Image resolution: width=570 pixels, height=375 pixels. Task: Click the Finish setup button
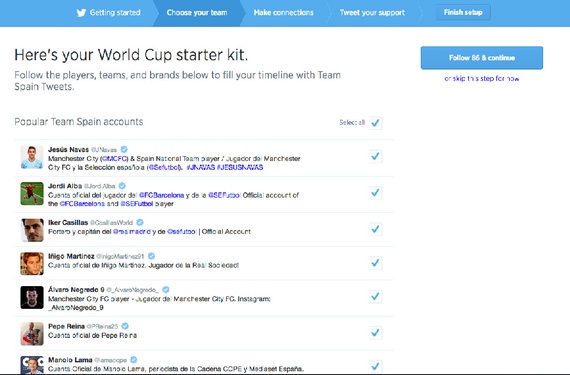coord(463,12)
